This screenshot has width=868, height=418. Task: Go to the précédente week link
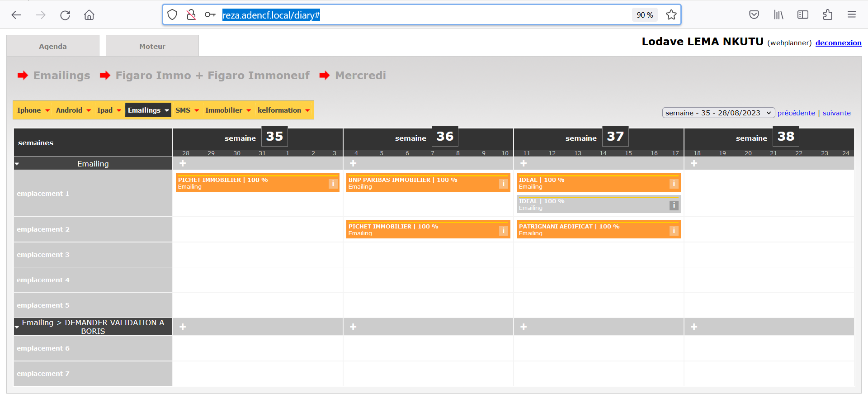click(796, 113)
